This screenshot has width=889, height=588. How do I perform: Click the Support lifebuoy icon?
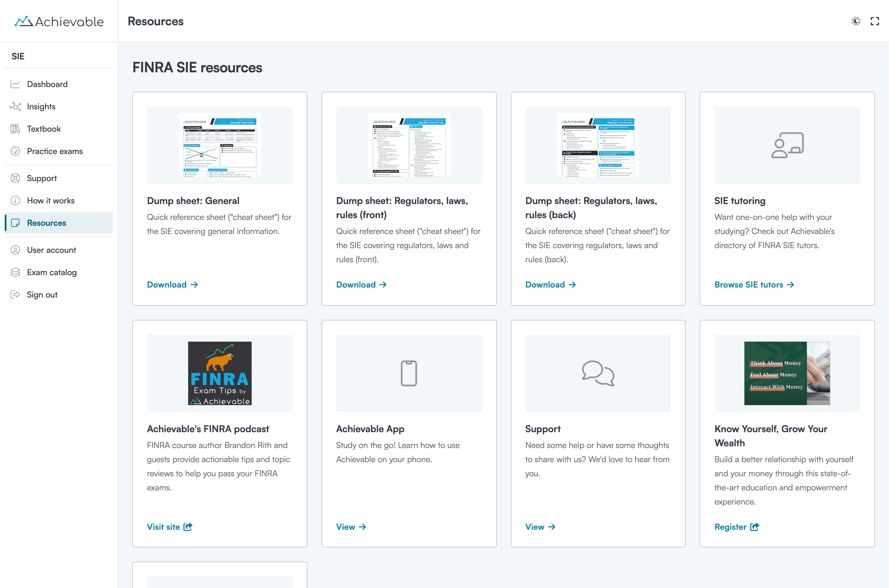pyautogui.click(x=15, y=178)
